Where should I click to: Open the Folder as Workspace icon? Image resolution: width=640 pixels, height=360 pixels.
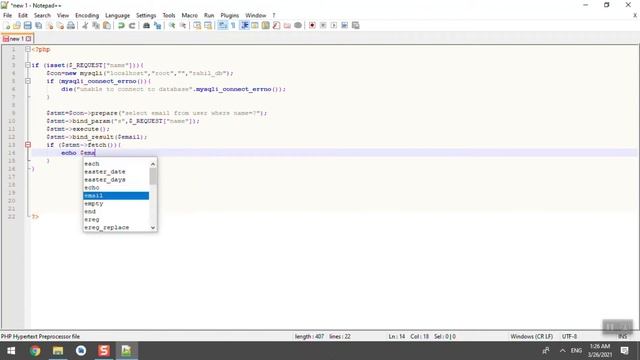click(287, 25)
